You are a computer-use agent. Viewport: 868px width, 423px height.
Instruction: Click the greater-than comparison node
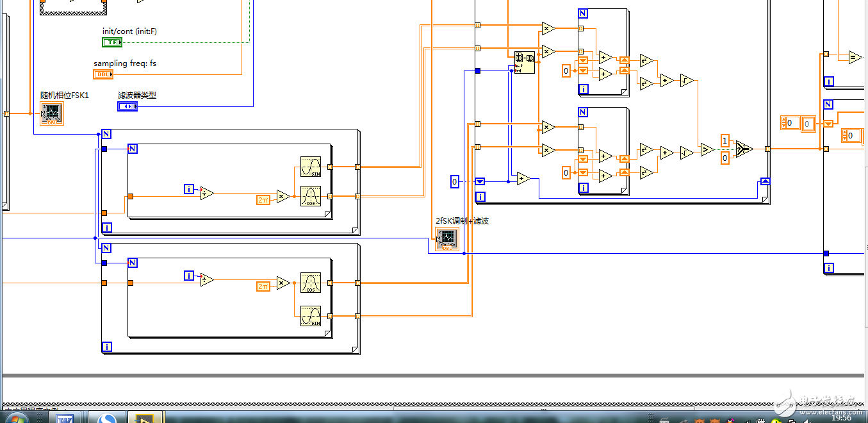[x=707, y=150]
